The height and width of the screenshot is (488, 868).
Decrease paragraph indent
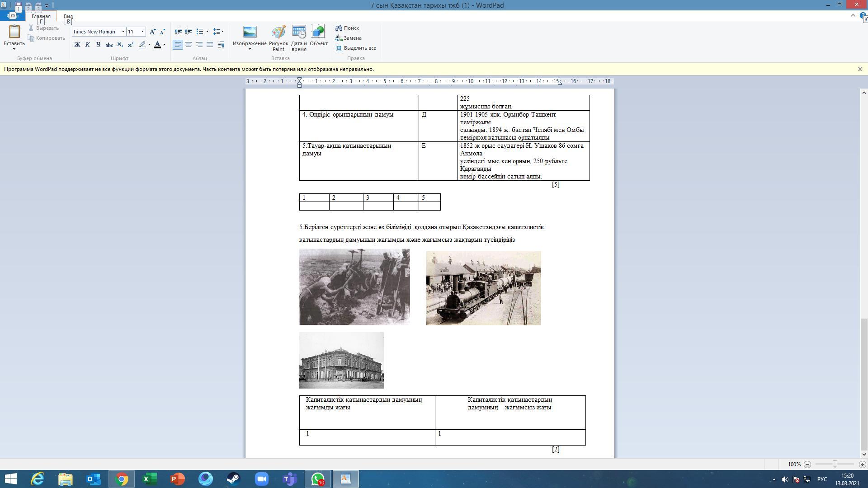178,32
